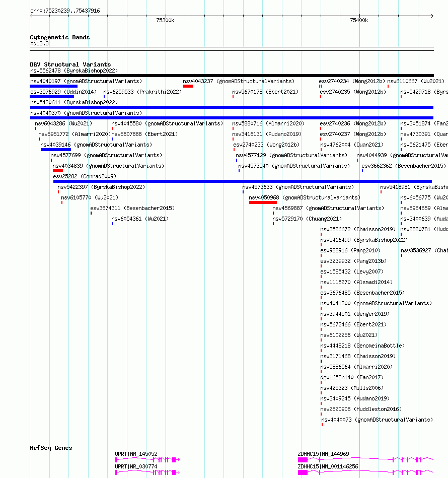Click the 75400k ruler mark
The width and height of the screenshot is (448, 478).
click(x=359, y=20)
